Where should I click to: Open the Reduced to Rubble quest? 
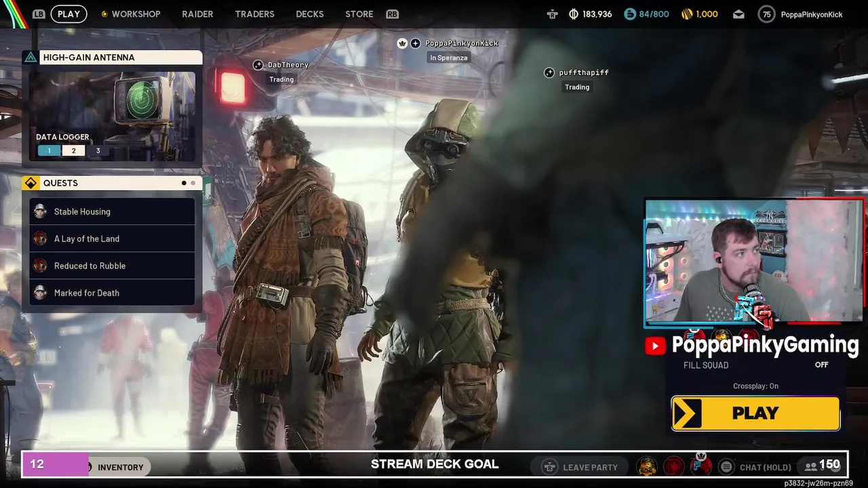(x=112, y=266)
